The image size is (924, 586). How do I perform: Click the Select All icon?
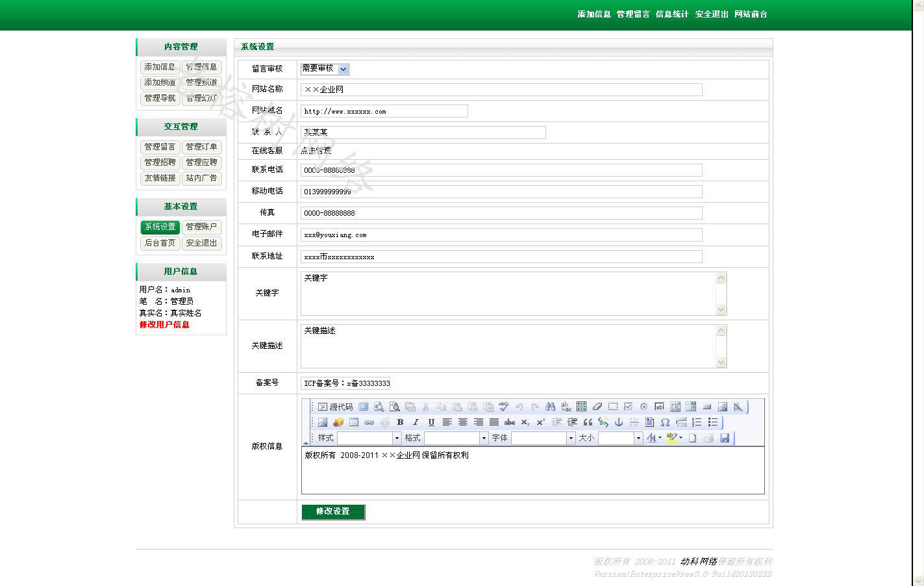[581, 407]
